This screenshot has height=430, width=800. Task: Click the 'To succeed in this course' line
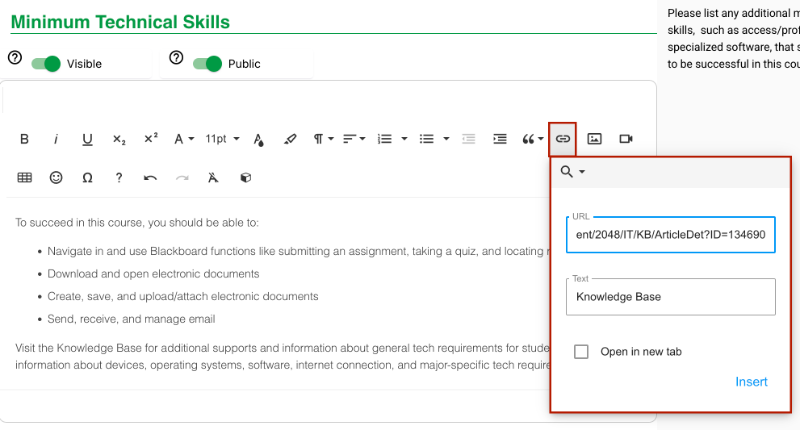click(137, 223)
